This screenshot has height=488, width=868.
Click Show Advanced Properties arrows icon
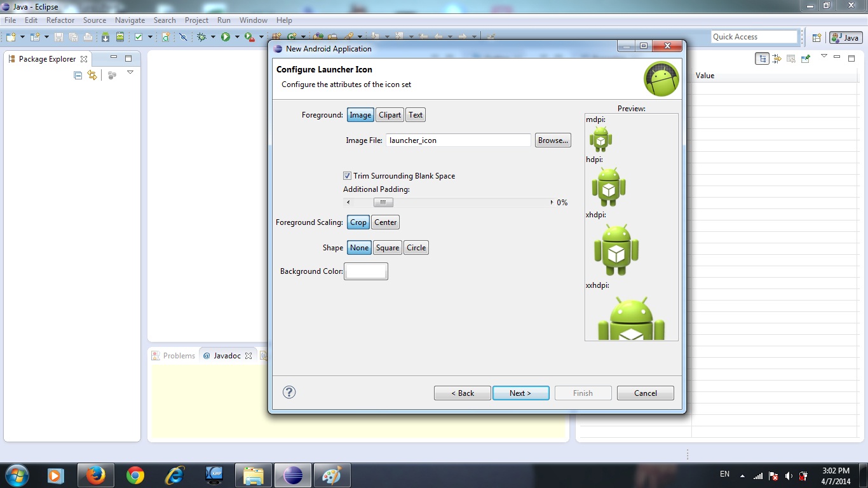pos(776,58)
